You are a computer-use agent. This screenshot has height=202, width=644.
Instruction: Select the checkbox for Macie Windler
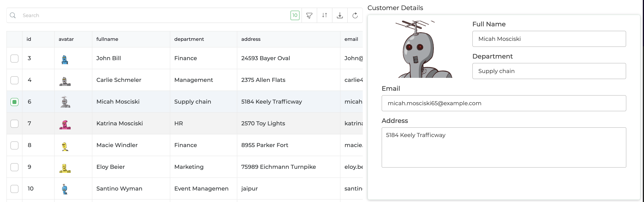(x=14, y=145)
